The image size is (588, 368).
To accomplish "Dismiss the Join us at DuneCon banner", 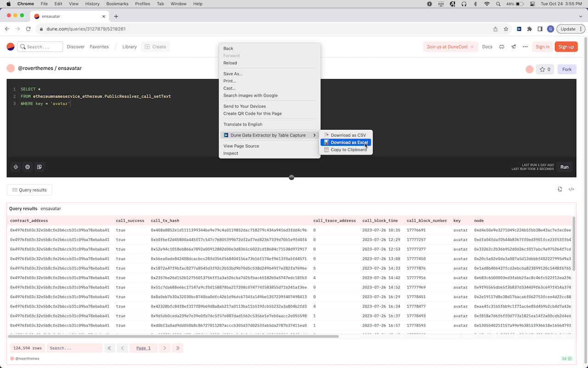I will tap(472, 46).
